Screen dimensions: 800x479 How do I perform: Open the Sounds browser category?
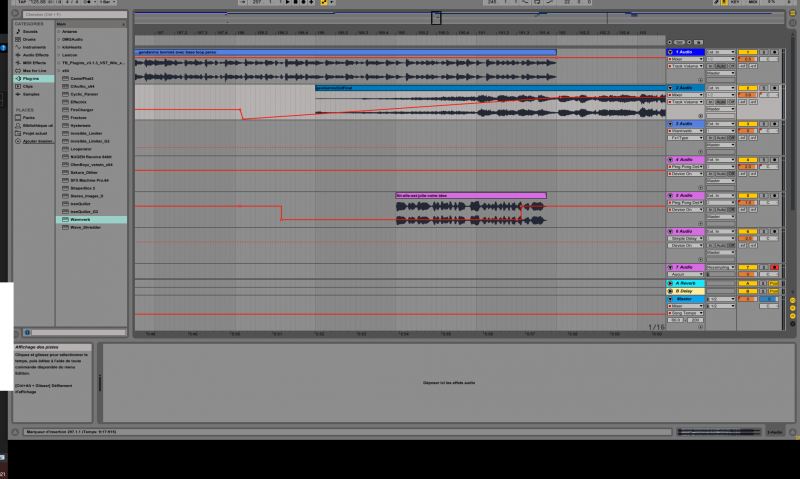click(30, 31)
